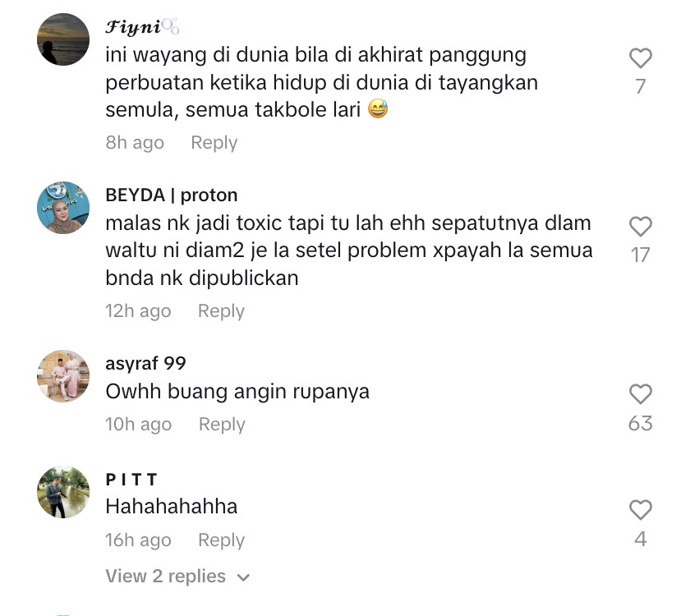Expand View 2 replies under PITT

coord(177,576)
